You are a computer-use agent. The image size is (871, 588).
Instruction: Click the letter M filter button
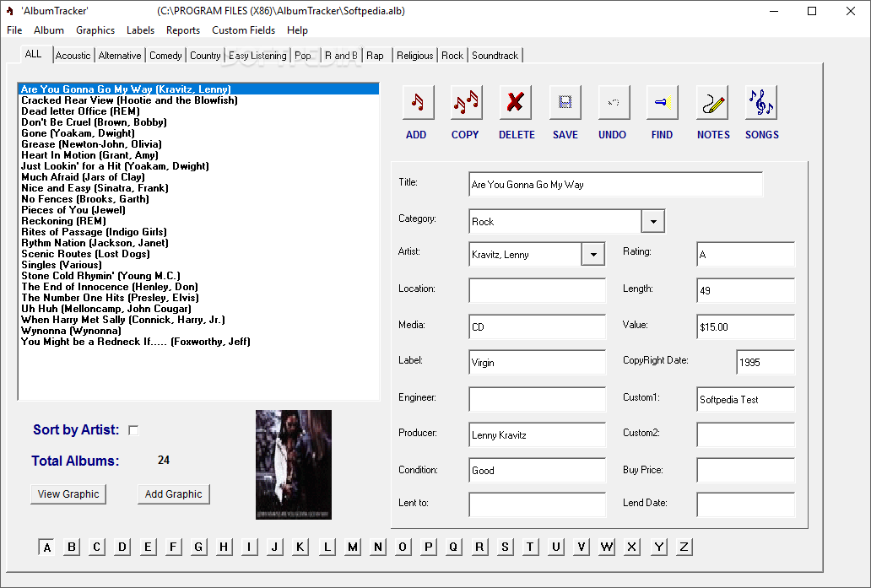pos(353,547)
